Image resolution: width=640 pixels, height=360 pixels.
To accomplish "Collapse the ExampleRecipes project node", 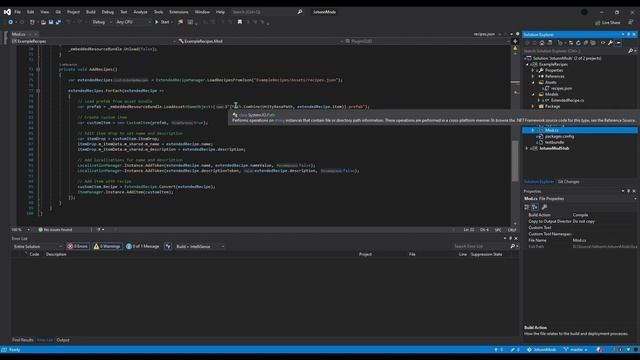I will 527,64.
